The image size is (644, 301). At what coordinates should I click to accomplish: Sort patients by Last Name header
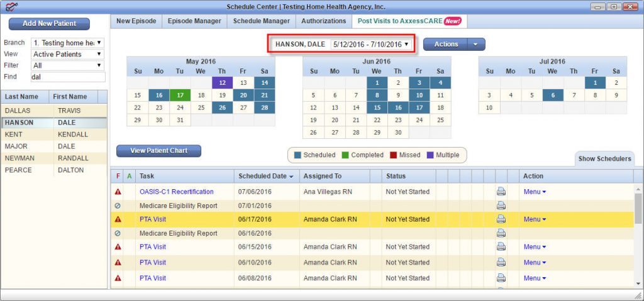(x=25, y=97)
